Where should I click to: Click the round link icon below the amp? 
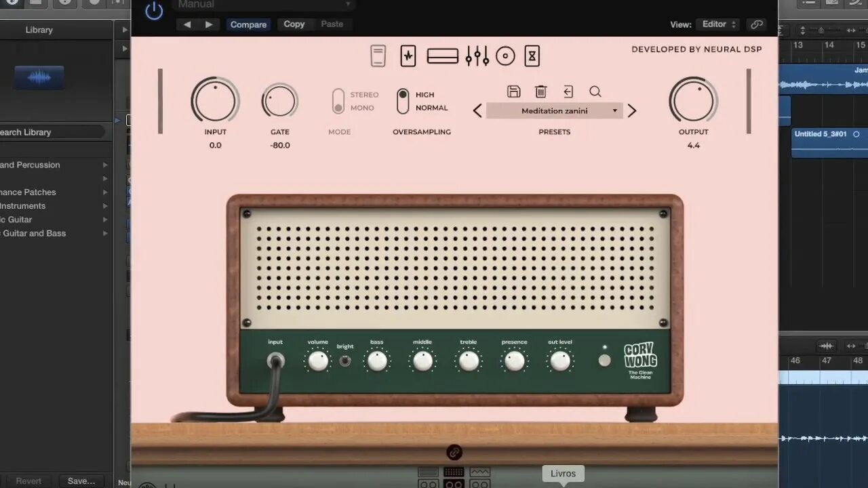[x=454, y=452]
